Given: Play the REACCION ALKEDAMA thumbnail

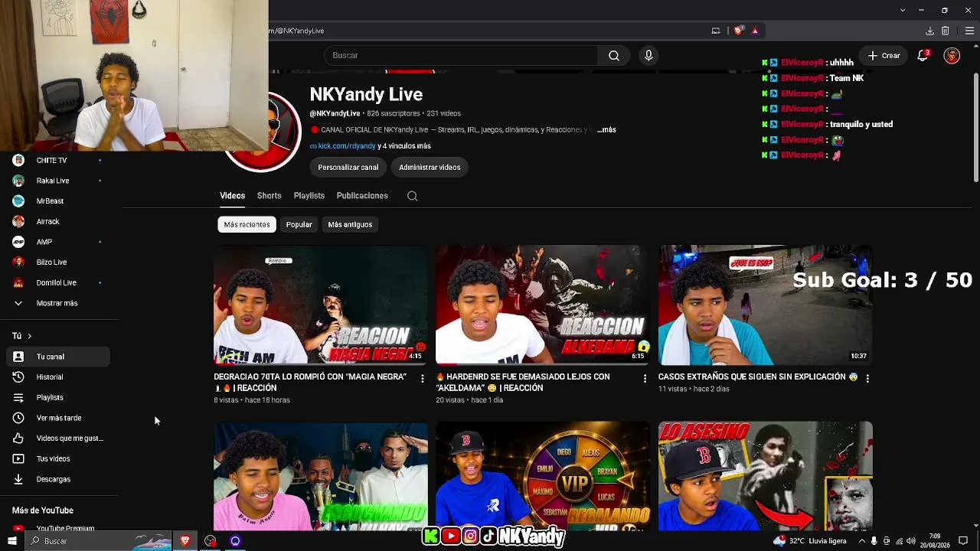Looking at the screenshot, I should coord(543,305).
